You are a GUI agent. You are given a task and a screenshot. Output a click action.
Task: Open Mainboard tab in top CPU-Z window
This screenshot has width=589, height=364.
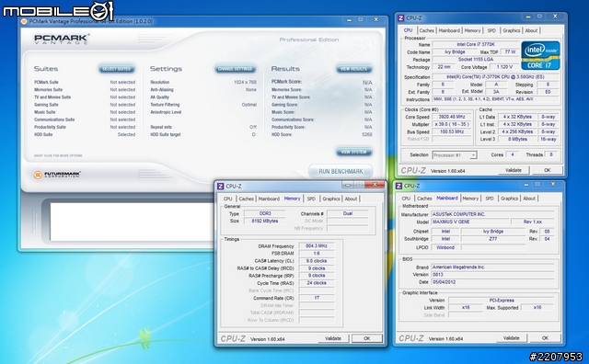[x=449, y=30]
